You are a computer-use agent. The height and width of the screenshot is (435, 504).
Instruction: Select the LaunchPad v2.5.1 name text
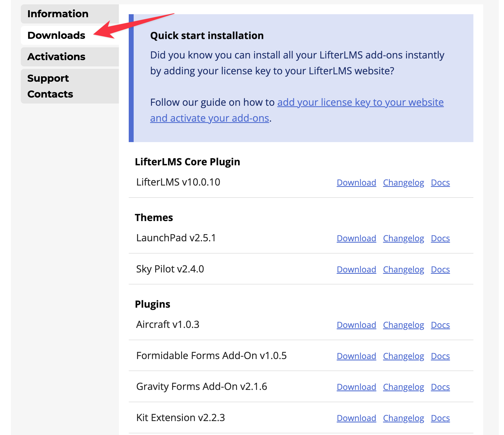point(176,238)
